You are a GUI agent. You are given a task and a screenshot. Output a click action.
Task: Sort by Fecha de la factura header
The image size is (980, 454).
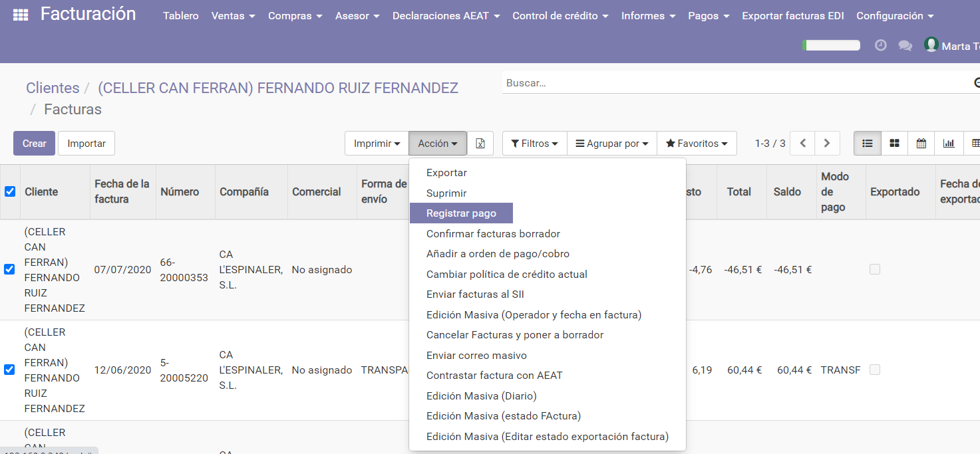pyautogui.click(x=123, y=191)
